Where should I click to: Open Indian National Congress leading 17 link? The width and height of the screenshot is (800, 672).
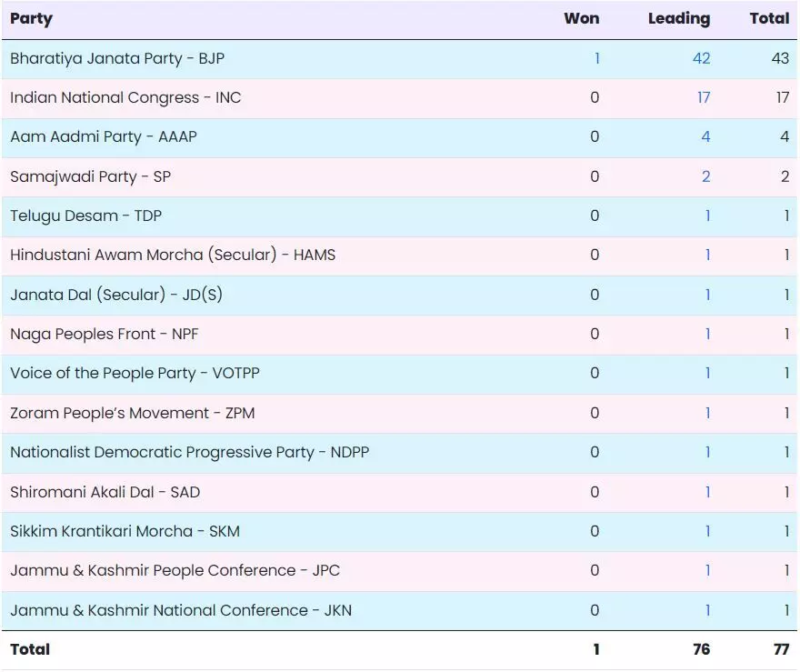[703, 97]
